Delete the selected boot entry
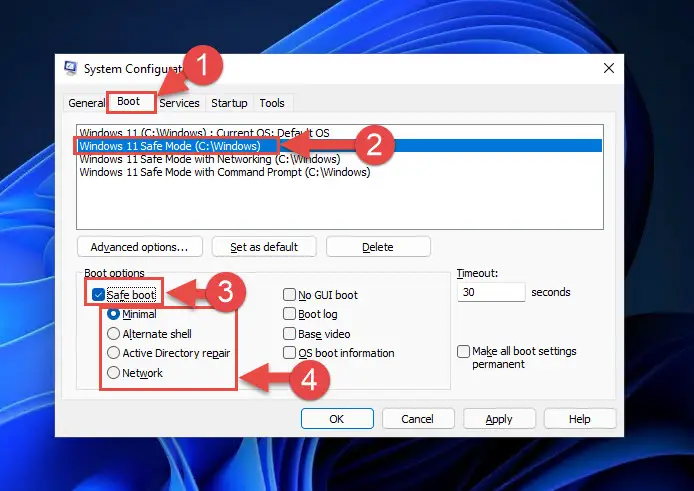 pos(378,247)
